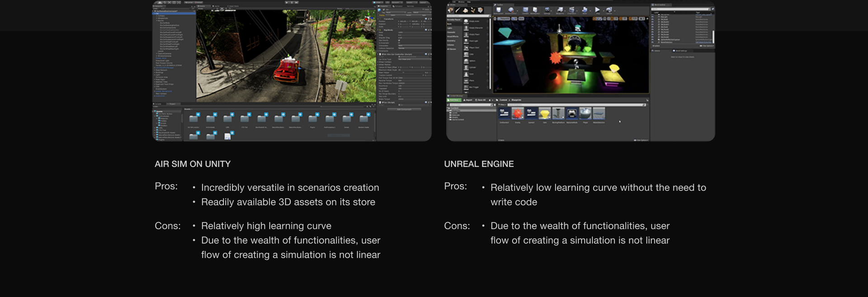Click the Build icon in the Unreal toolbar
Image resolution: width=868 pixels, height=297 pixels.
coord(585,10)
